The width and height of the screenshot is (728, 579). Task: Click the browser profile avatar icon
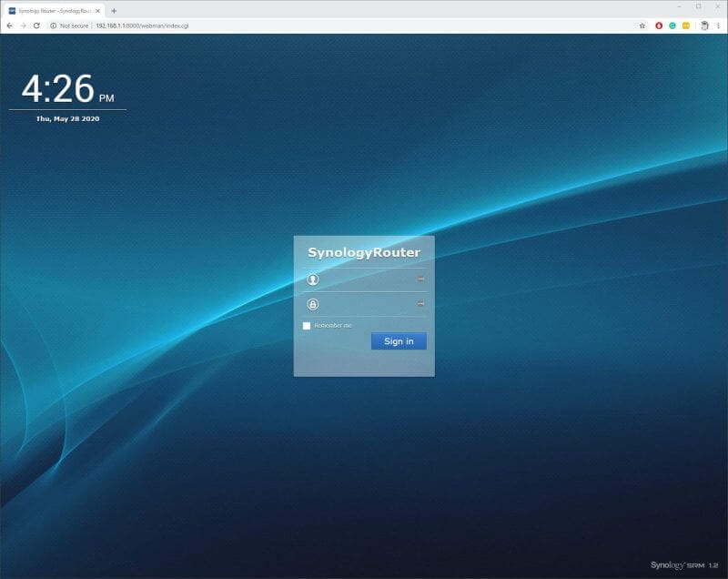click(x=703, y=26)
